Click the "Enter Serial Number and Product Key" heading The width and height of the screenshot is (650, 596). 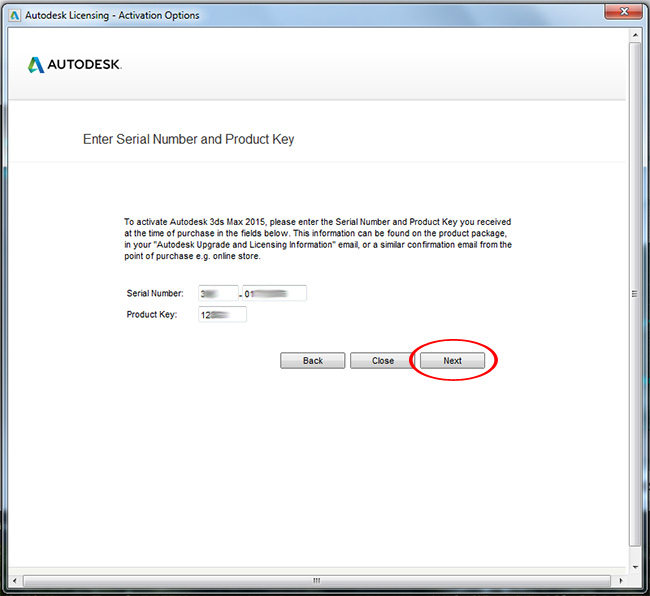[x=189, y=139]
